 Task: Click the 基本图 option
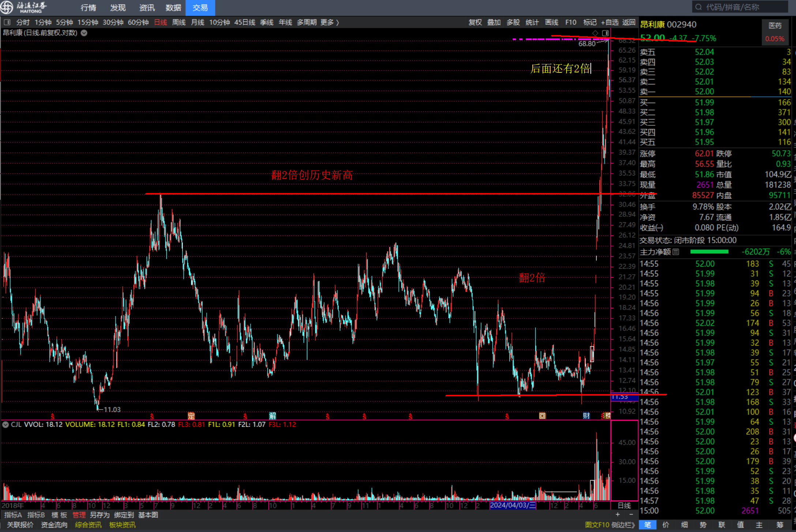click(148, 515)
